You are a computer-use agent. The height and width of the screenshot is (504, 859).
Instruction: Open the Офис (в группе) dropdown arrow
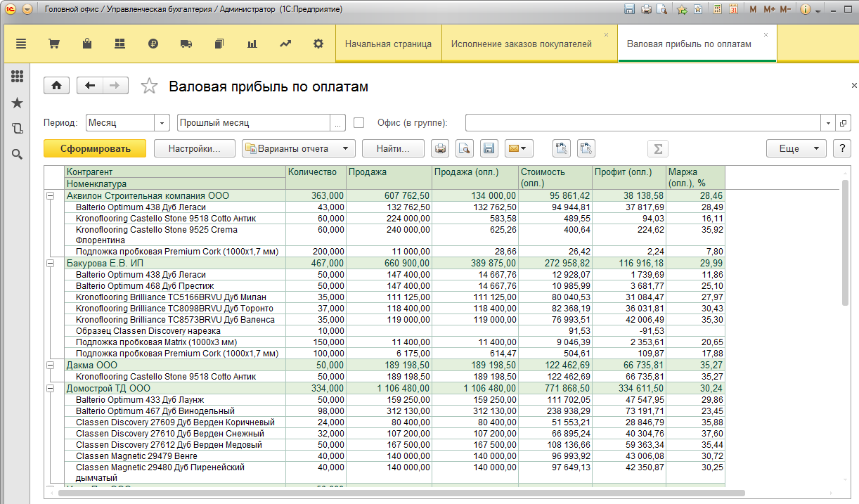tap(828, 122)
